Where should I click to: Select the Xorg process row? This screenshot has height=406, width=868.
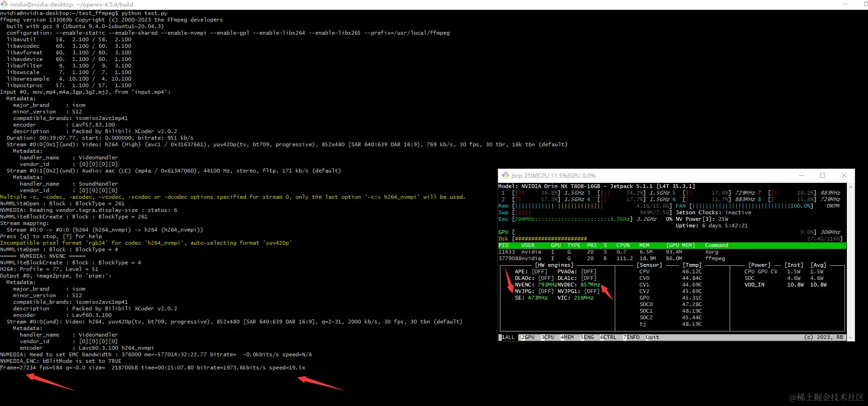672,252
